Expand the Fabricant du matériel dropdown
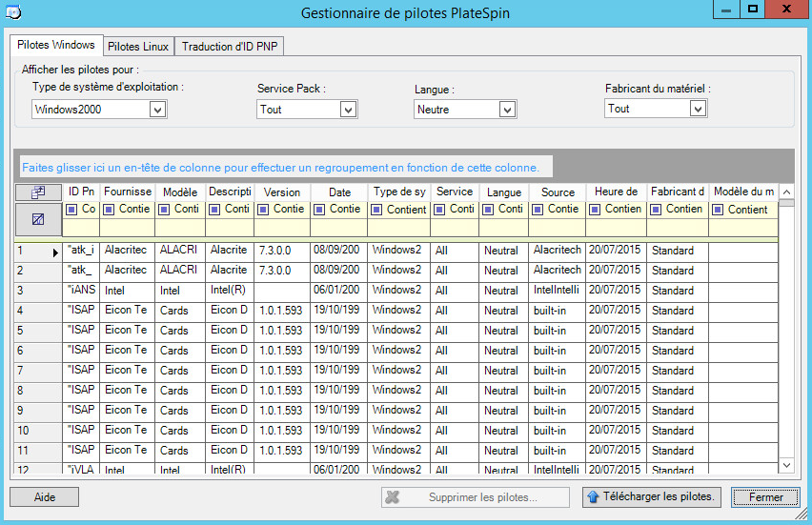Screen dimensions: 812x525 pyautogui.click(x=698, y=109)
